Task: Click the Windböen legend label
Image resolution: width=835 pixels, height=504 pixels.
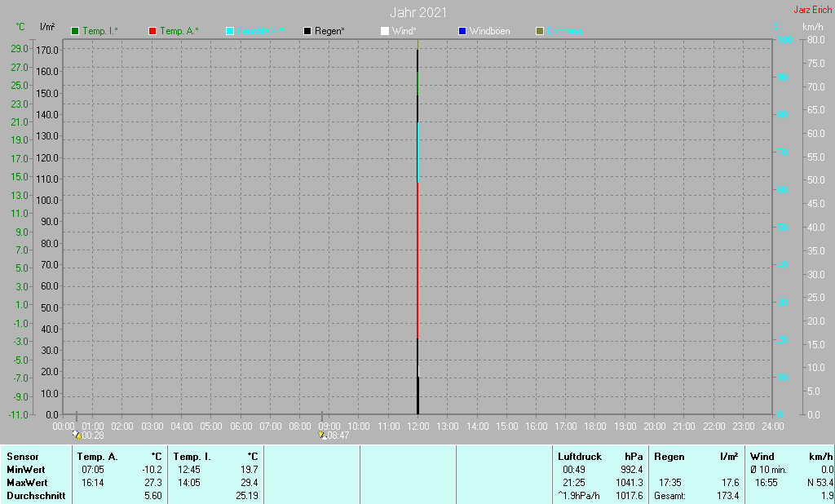Action: tap(489, 31)
